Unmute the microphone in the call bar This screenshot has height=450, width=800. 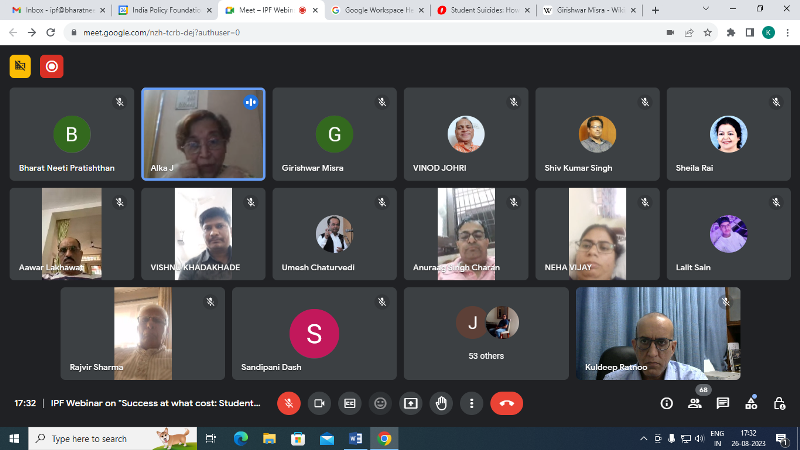click(288, 403)
